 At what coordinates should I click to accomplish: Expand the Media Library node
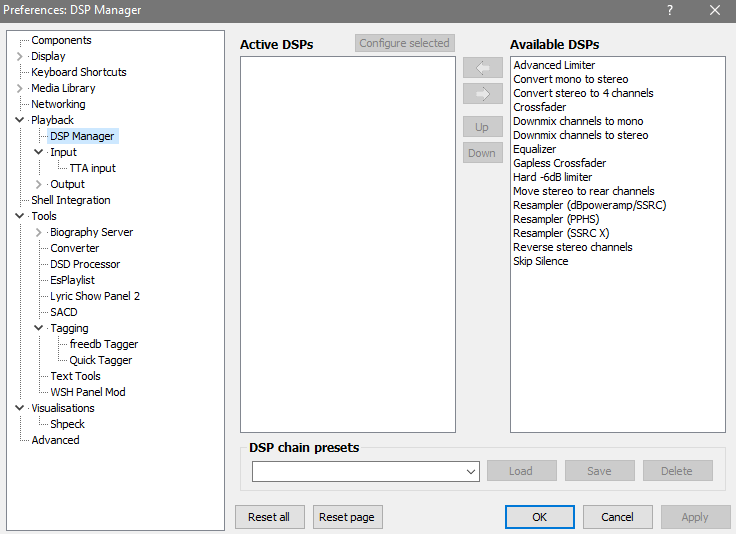click(20, 89)
